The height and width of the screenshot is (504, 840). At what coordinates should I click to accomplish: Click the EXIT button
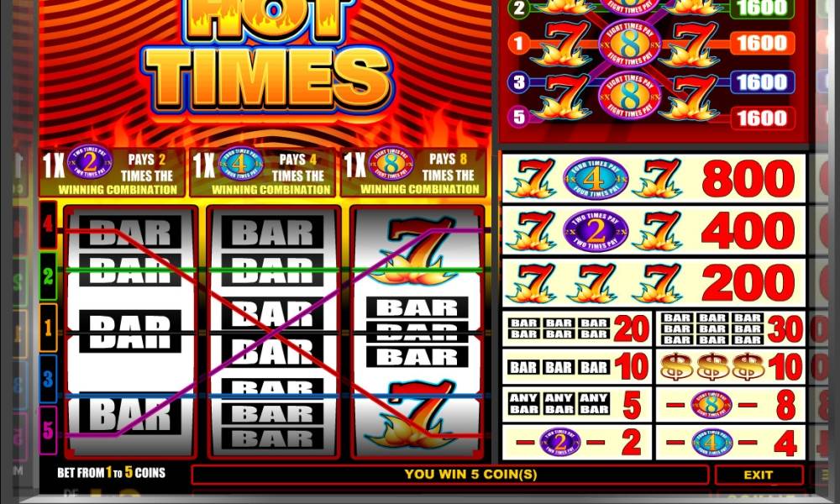(759, 475)
